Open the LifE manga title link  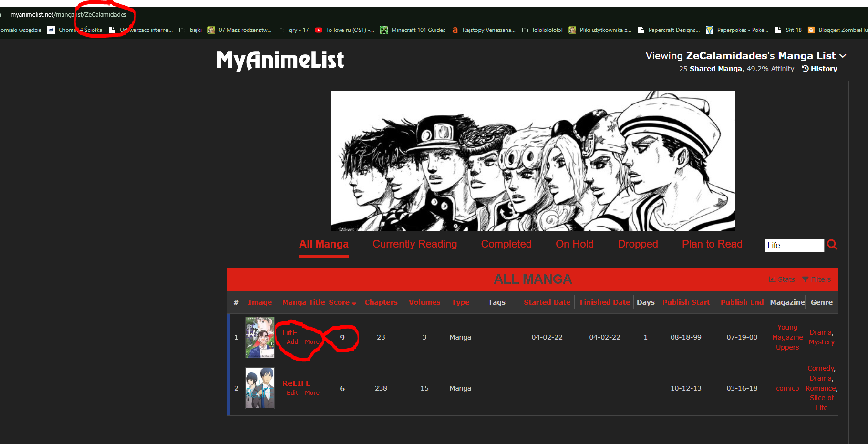click(289, 332)
